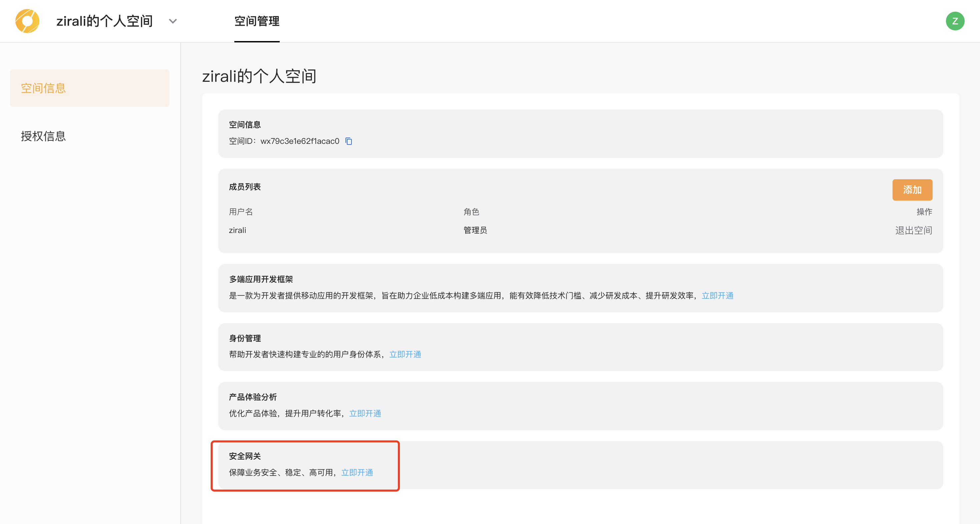Click the zirali的个人空间 workspace name in header
The width and height of the screenshot is (980, 524).
point(104,21)
